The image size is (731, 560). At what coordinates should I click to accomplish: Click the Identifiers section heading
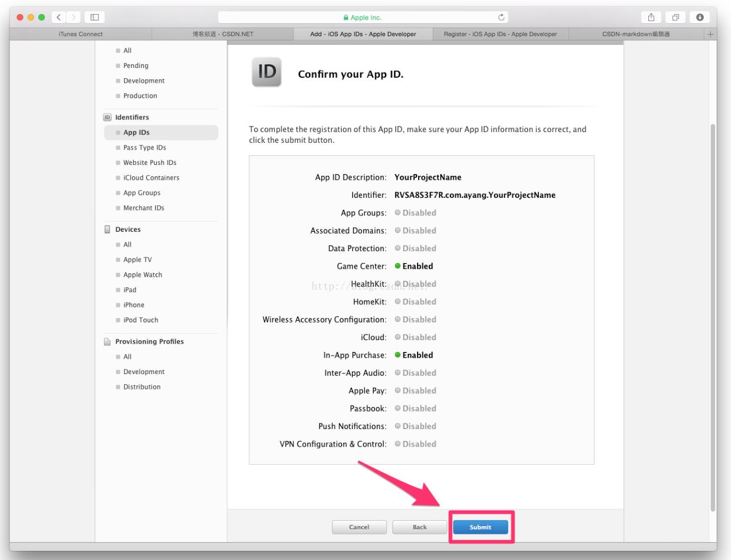click(x=132, y=117)
